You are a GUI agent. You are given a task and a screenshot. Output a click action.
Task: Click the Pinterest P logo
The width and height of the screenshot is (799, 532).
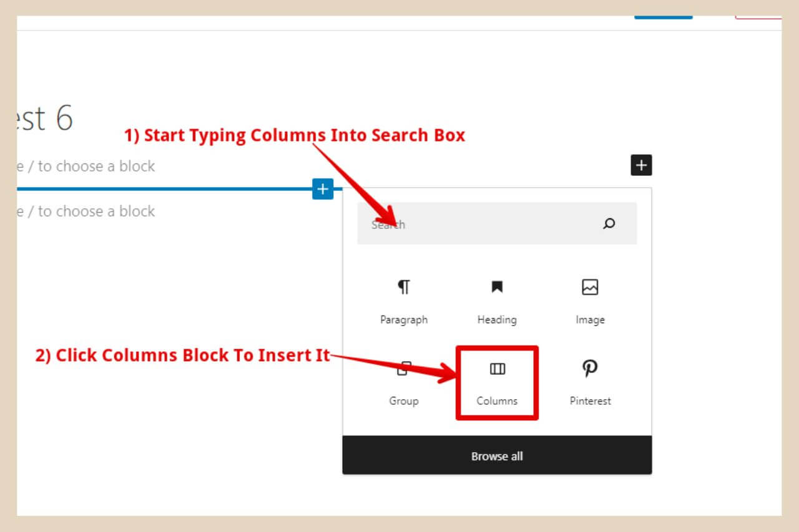click(x=589, y=368)
